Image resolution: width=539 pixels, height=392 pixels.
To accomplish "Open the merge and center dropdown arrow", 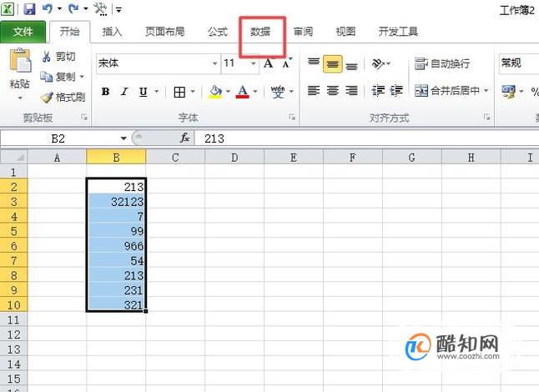I will 486,91.
